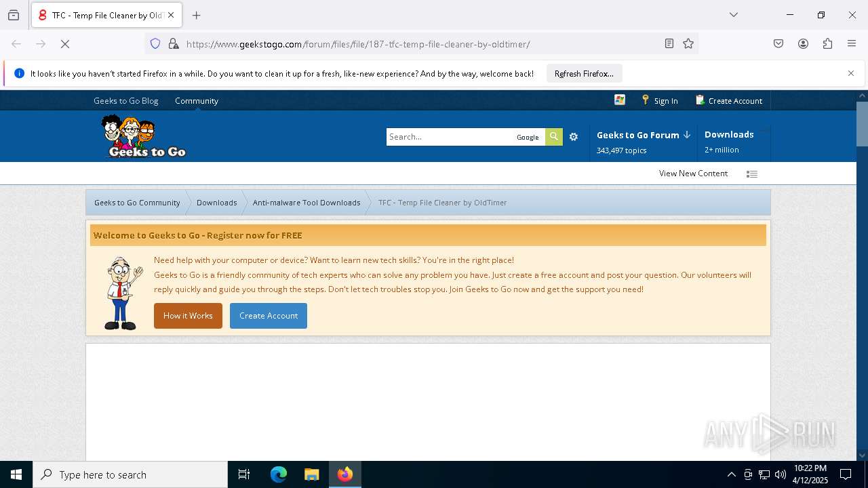The width and height of the screenshot is (868, 488).
Task: Open advanced search gear icon
Action: click(574, 137)
